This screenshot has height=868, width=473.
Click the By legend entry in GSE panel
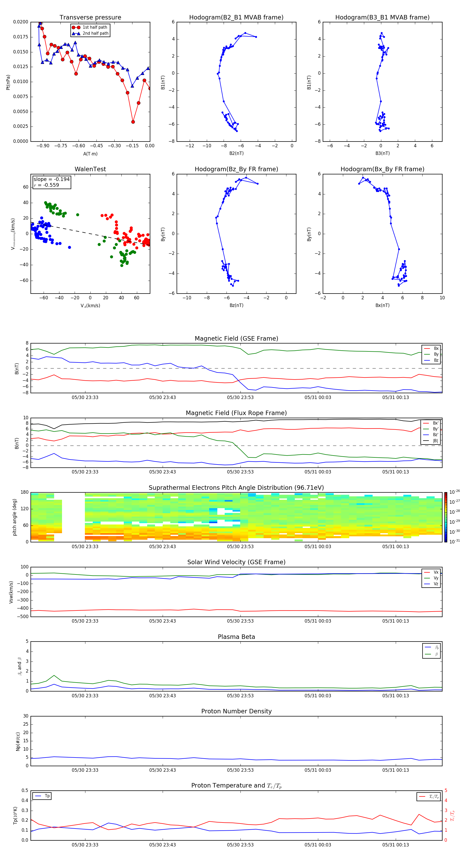point(431,354)
